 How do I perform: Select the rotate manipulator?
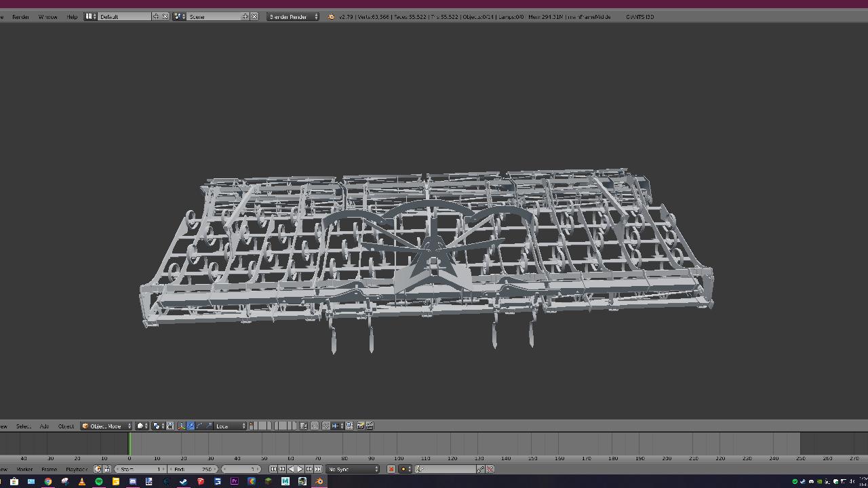pos(199,426)
